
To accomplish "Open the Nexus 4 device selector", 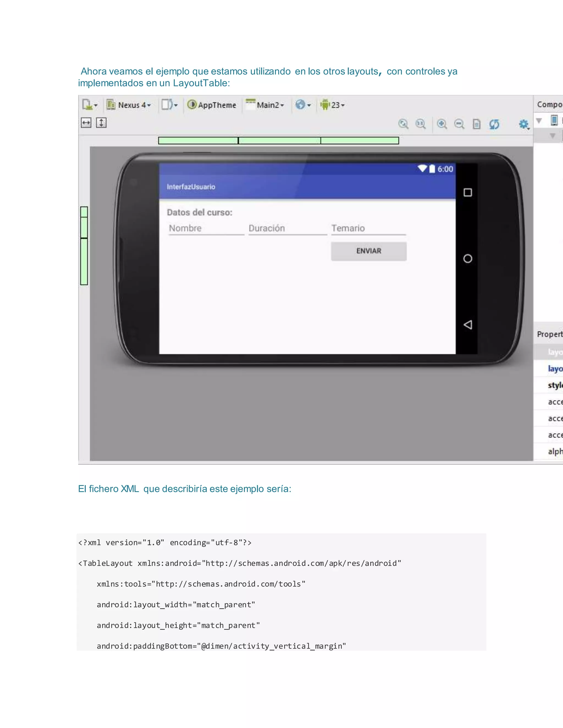I will coord(129,105).
